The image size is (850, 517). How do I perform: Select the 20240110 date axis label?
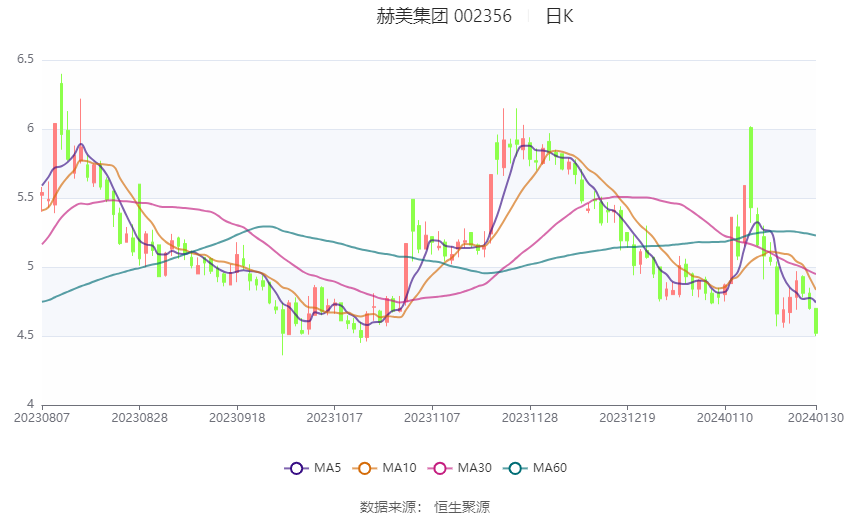725,418
